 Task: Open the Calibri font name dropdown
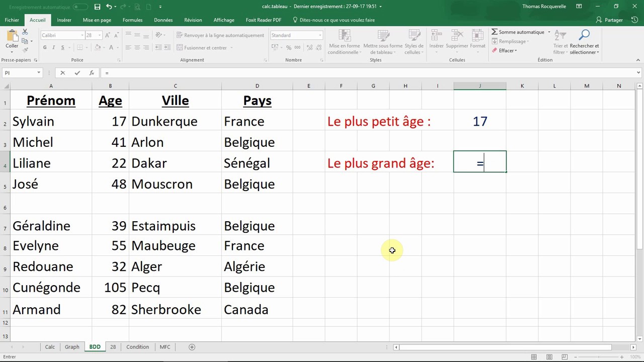[82, 35]
